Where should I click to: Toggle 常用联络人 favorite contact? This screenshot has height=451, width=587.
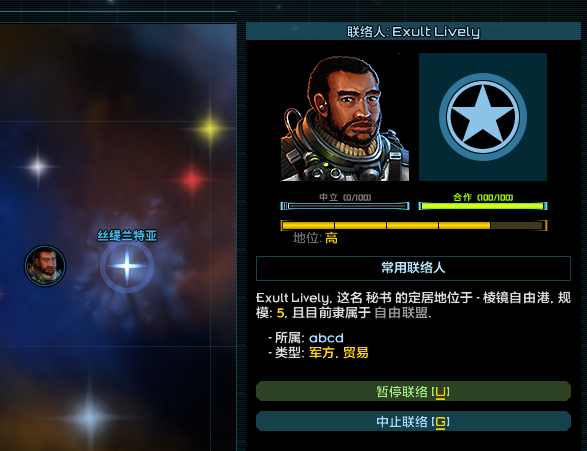click(413, 268)
